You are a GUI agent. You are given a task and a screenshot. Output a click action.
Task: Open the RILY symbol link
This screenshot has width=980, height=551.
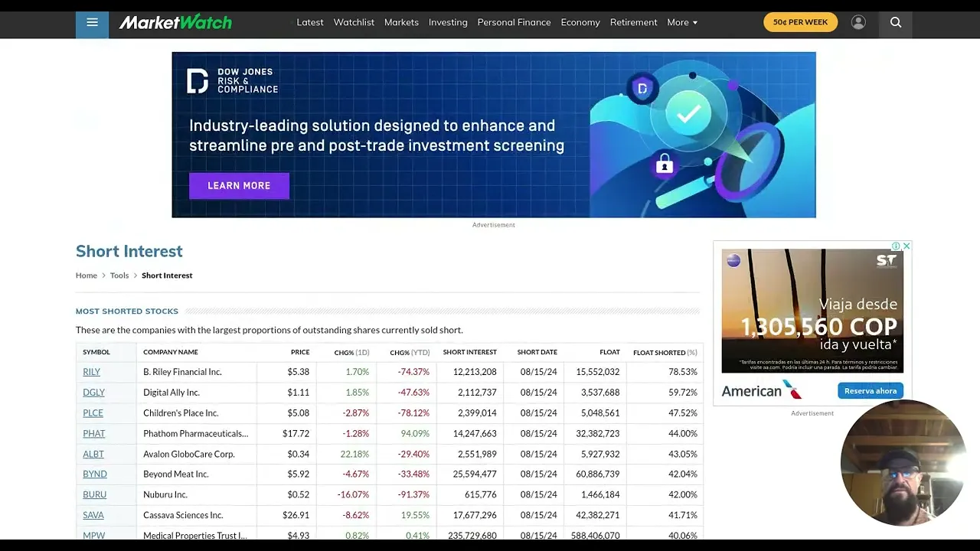point(92,372)
